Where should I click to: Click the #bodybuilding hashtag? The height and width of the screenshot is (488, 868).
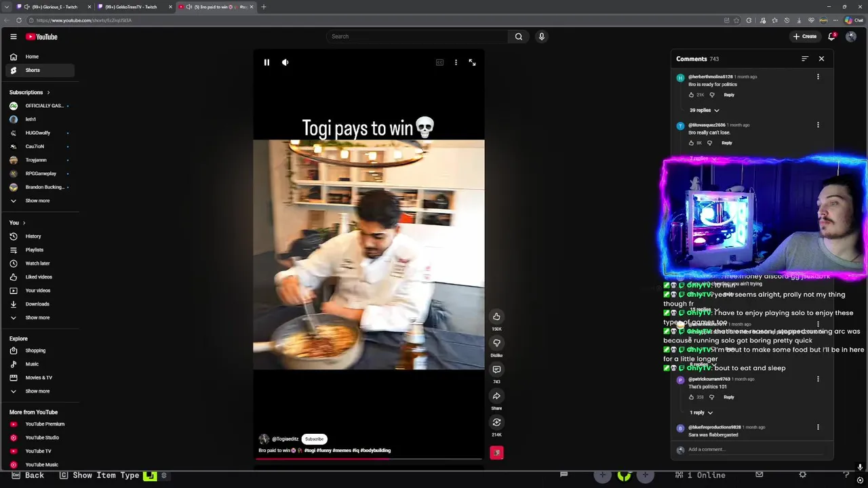click(x=375, y=451)
